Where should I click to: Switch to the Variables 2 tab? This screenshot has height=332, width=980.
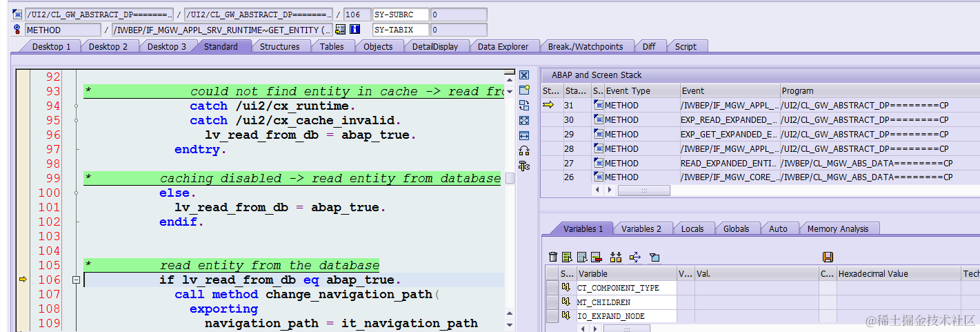(641, 228)
